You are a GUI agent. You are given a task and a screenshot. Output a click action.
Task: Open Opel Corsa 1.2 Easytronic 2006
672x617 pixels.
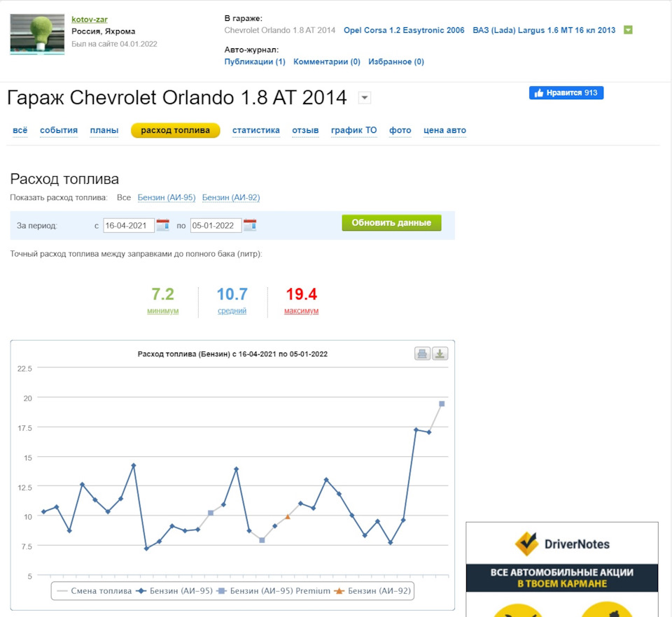pos(404,30)
